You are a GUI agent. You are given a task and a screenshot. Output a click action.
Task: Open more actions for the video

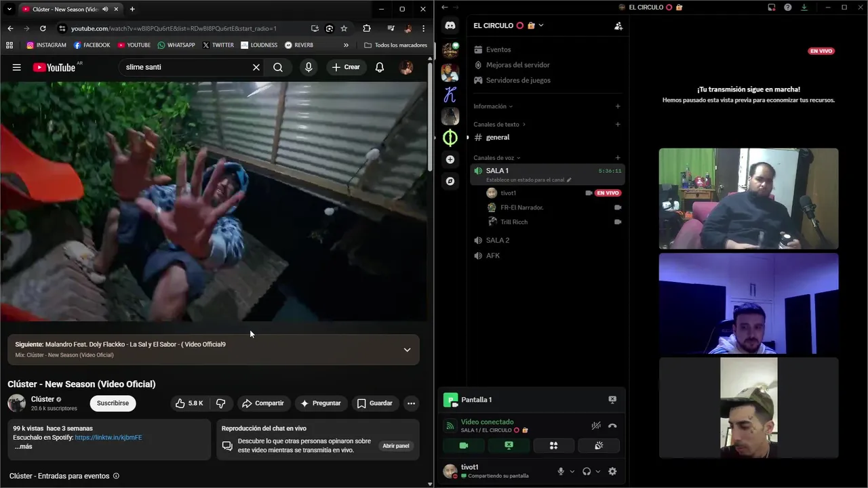click(x=411, y=403)
